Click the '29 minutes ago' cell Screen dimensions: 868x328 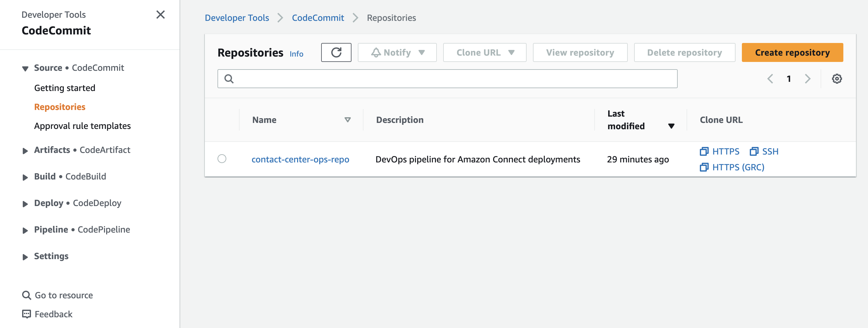[638, 159]
